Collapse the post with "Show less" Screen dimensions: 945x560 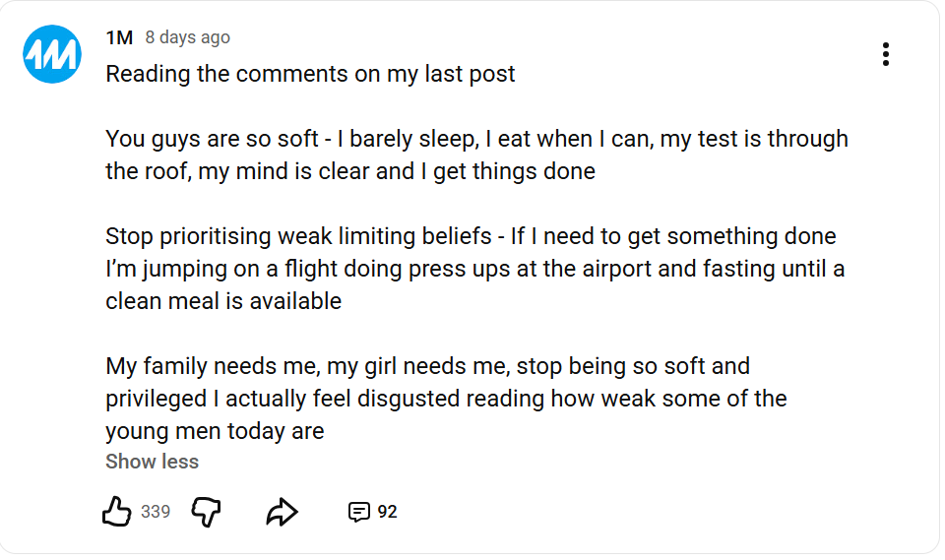tap(152, 462)
